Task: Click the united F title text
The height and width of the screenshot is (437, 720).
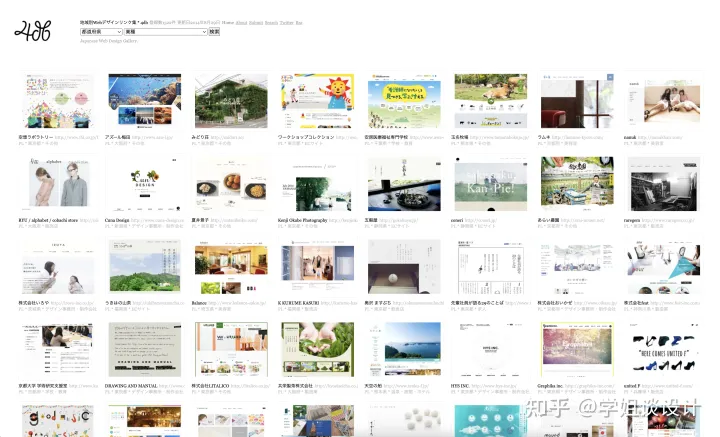Action: pos(632,386)
